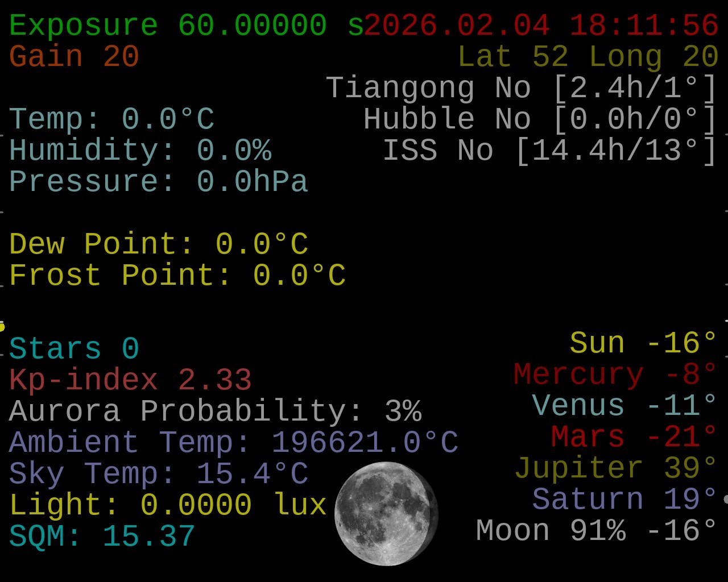The width and height of the screenshot is (728, 582).
Task: Click the Exposure 60.00000 s readout
Action: pyautogui.click(x=187, y=26)
